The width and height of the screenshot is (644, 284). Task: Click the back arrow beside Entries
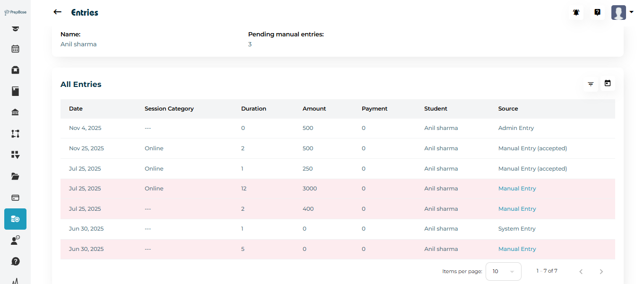coord(58,12)
